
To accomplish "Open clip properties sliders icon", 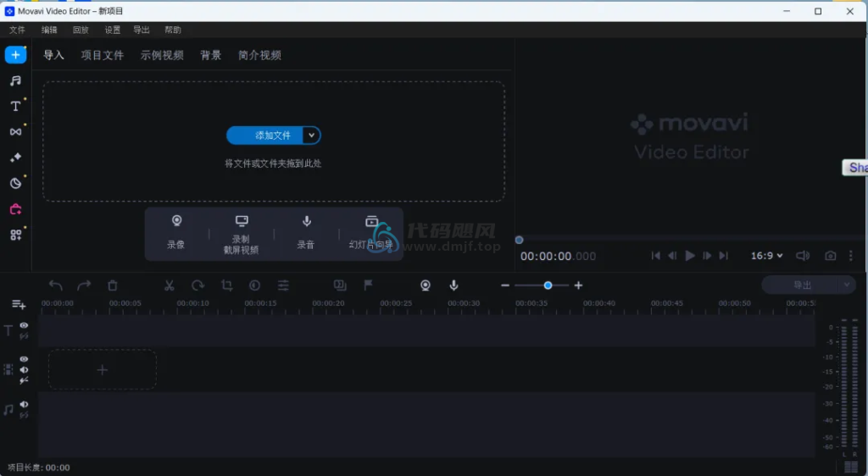I will (283, 285).
